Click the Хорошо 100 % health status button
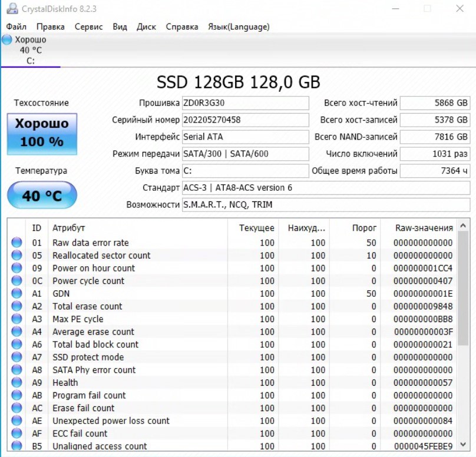 pyautogui.click(x=42, y=133)
